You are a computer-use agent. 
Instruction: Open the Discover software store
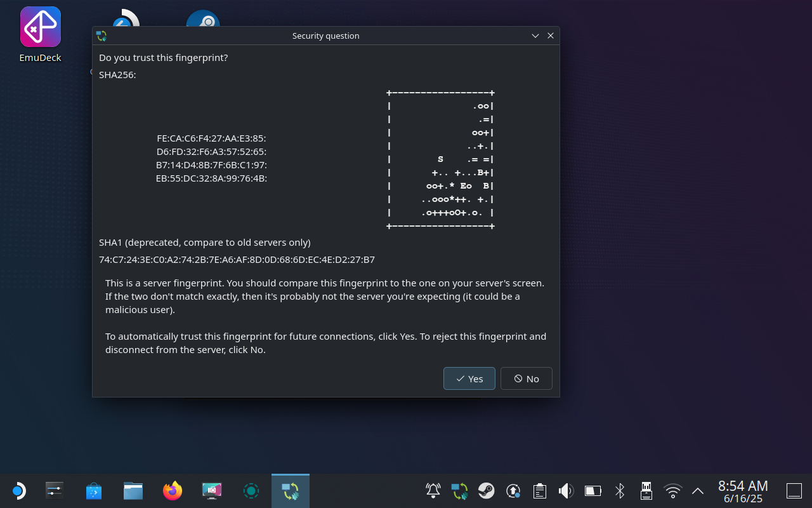click(x=93, y=490)
